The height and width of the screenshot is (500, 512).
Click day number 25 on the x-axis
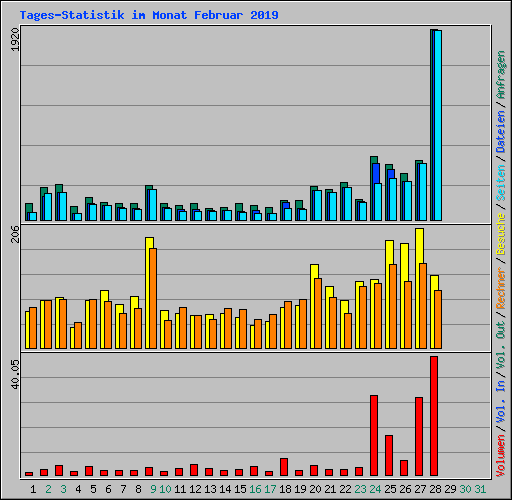(x=390, y=489)
